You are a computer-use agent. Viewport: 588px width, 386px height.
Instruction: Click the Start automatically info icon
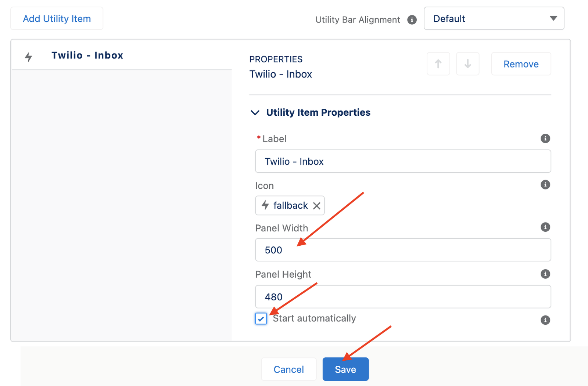pos(545,320)
